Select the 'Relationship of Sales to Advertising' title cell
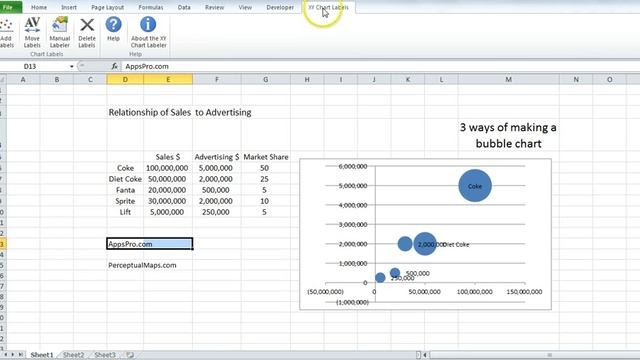This screenshot has height=360, width=640. coord(180,112)
